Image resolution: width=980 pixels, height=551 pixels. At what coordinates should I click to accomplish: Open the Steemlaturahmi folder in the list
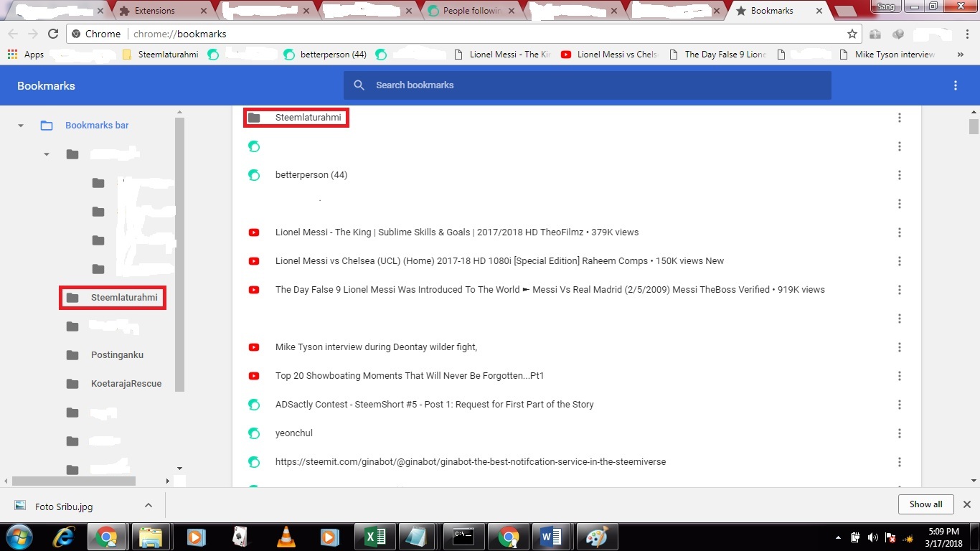[308, 118]
